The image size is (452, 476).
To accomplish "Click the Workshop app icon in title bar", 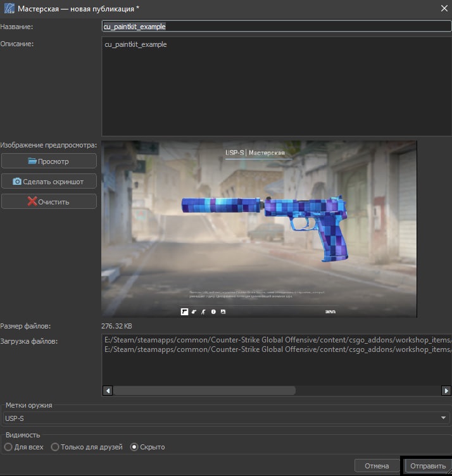I will pos(9,8).
